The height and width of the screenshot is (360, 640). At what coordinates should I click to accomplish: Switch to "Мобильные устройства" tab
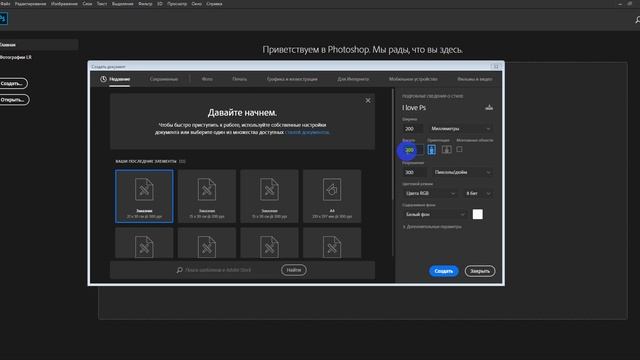pos(413,79)
